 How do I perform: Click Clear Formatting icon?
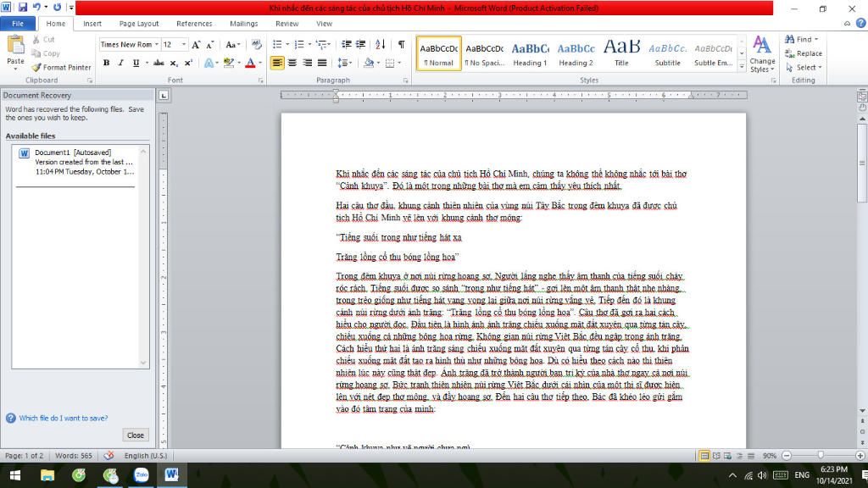pyautogui.click(x=256, y=44)
